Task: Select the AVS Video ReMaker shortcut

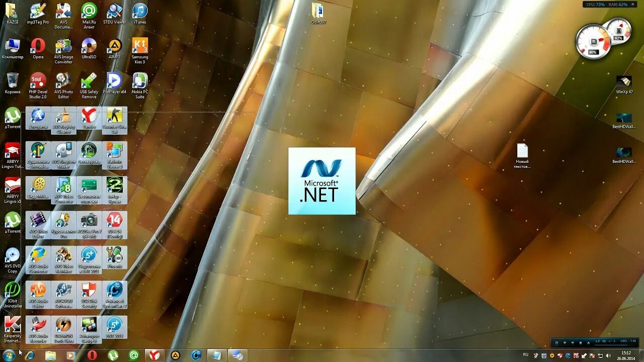Action: point(63,260)
